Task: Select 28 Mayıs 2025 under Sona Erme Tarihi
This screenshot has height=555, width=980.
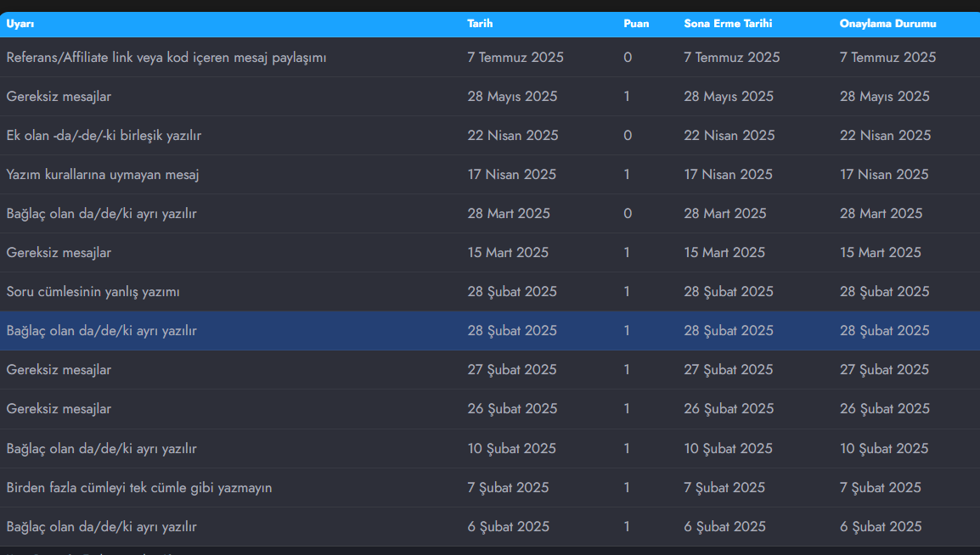Action: pos(729,97)
